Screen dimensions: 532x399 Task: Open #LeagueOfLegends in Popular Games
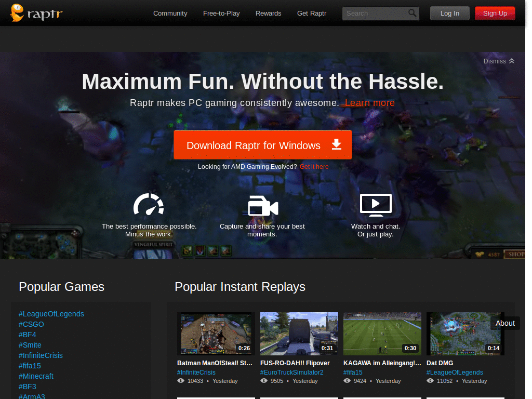coord(51,314)
